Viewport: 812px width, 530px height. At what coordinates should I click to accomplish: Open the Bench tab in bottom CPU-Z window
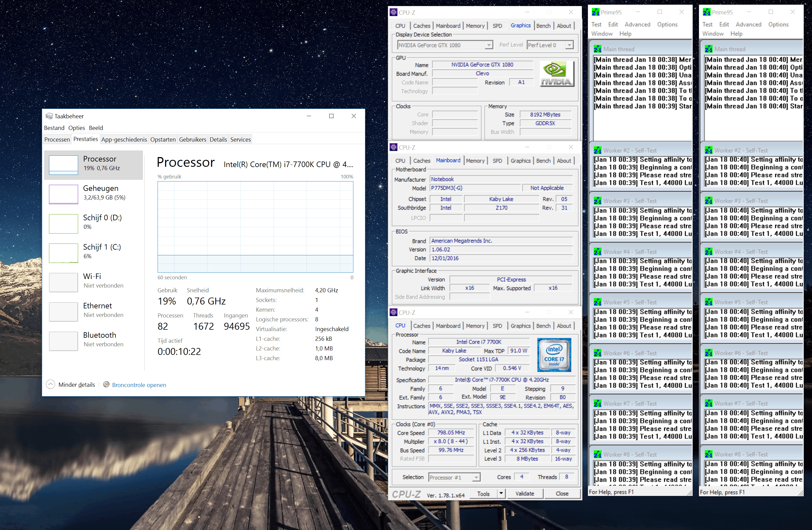pyautogui.click(x=543, y=326)
